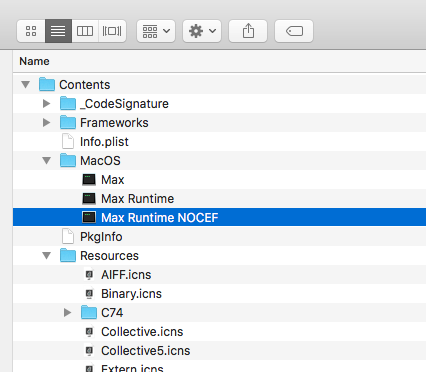Expand the Frameworks folder triangle

click(47, 123)
